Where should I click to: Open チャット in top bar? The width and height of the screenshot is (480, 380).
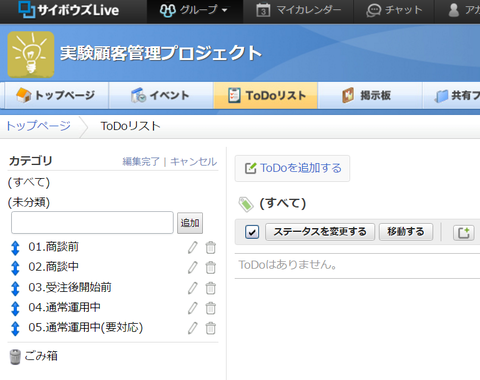394,10
